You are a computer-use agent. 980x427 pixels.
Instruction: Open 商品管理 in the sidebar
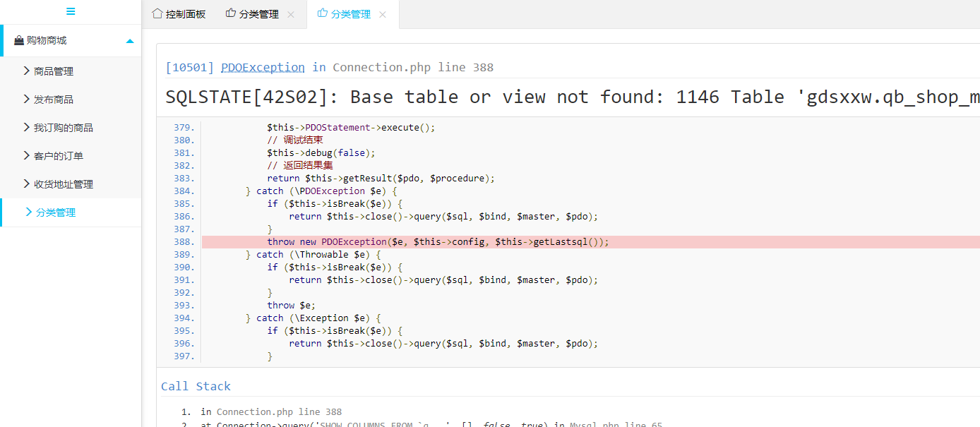(54, 71)
